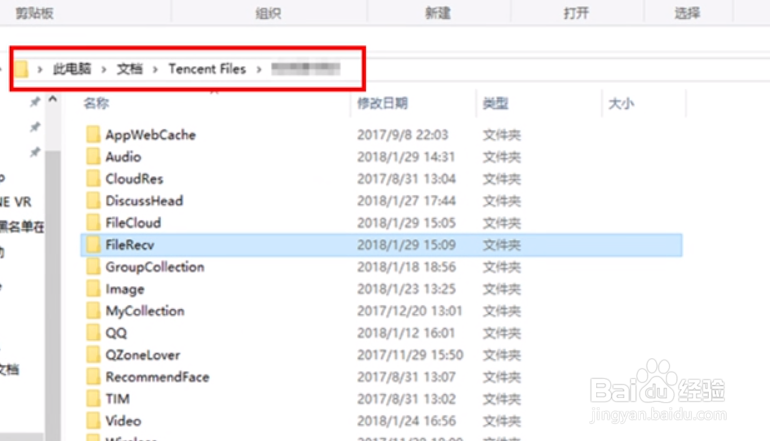
Task: Sort by the 类型 column header
Action: point(495,103)
